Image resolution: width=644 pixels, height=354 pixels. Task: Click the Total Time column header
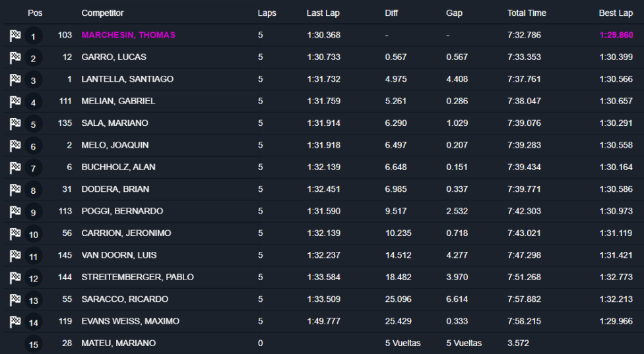[527, 13]
